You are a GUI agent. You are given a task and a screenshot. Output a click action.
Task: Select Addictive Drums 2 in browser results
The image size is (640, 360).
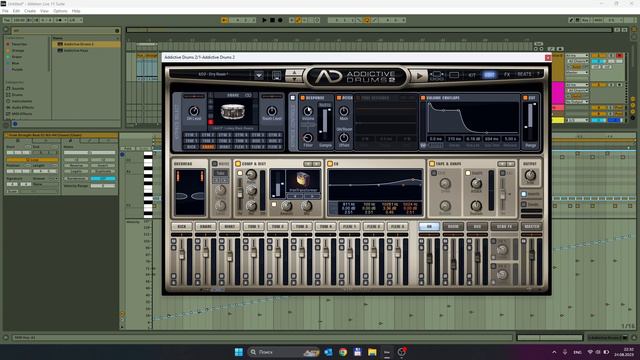pyautogui.click(x=87, y=44)
